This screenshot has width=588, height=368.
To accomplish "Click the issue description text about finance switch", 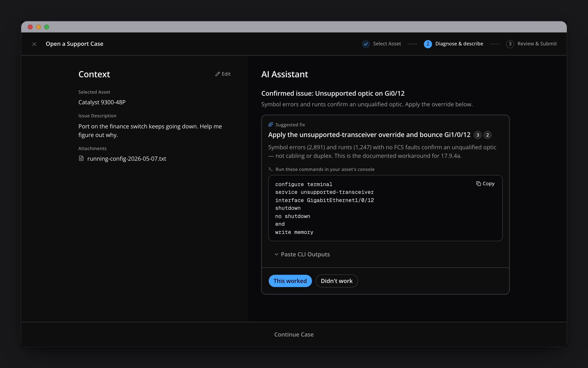I will (x=150, y=130).
